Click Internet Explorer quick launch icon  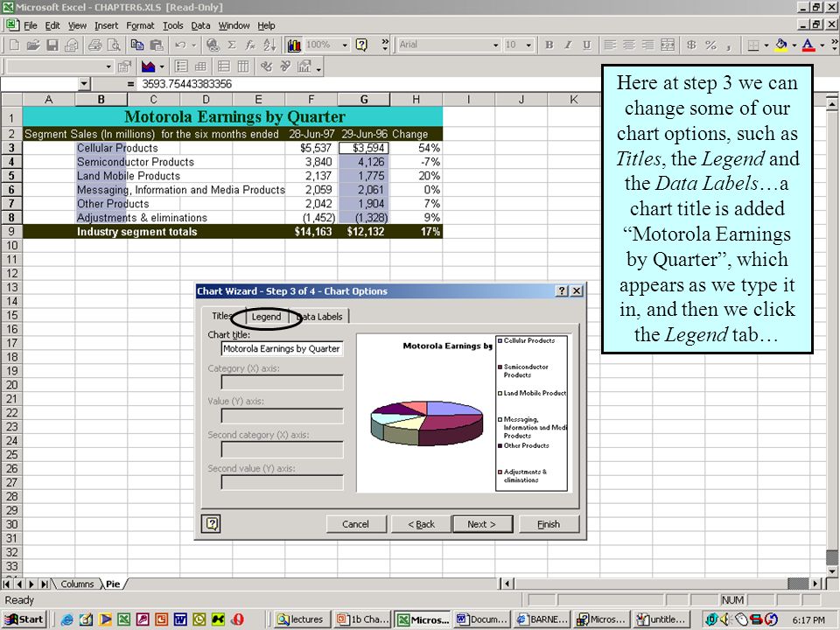pos(67,619)
